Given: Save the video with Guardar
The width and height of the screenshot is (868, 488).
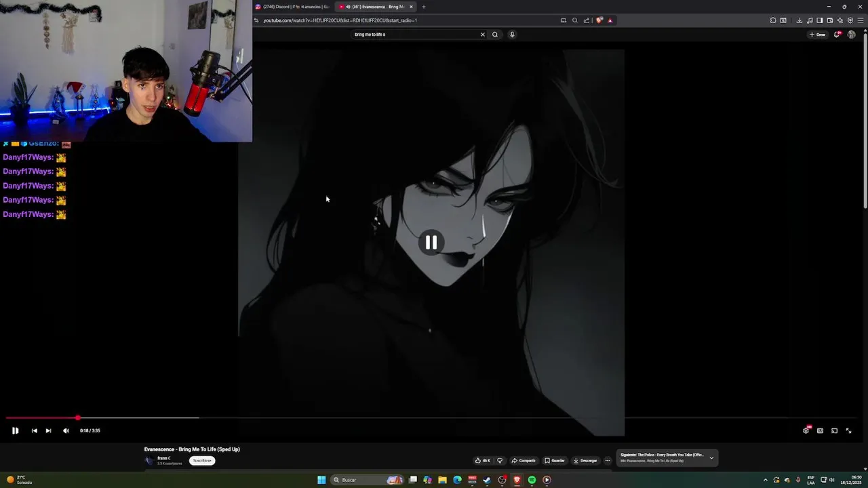Looking at the screenshot, I should click(555, 460).
